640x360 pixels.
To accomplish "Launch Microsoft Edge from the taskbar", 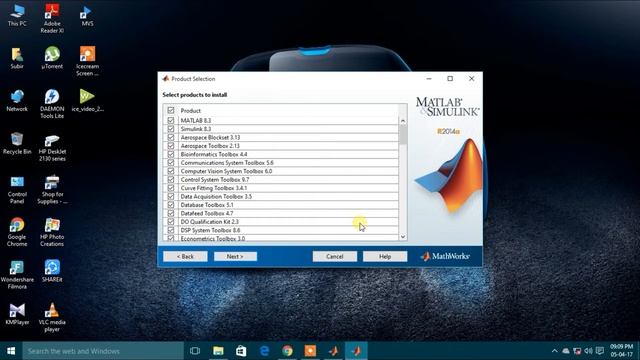I will (x=264, y=351).
